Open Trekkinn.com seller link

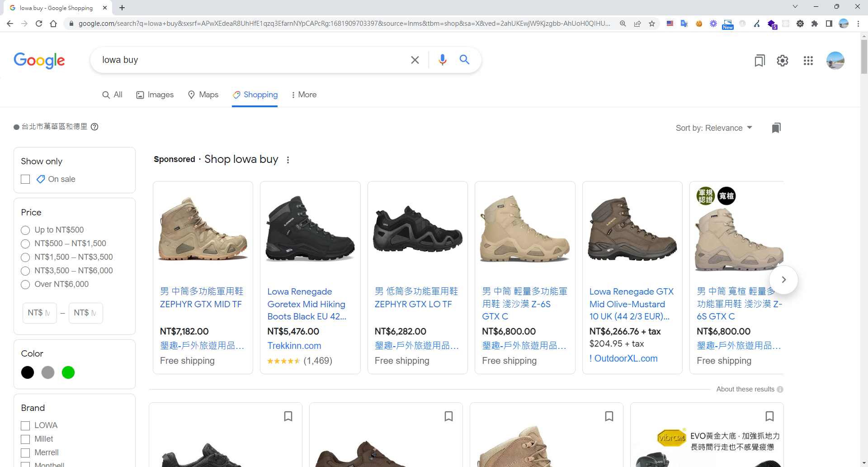point(294,346)
